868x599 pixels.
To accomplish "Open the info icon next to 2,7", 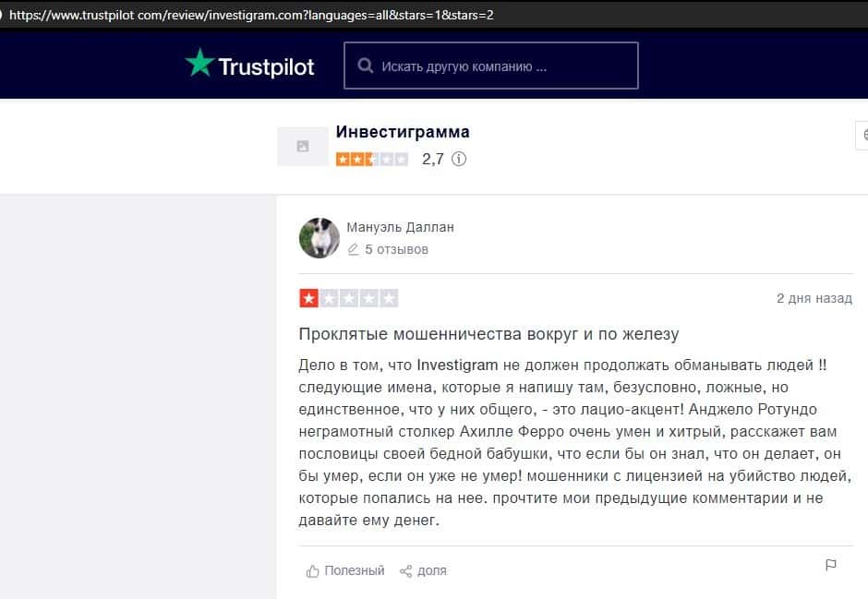I will (459, 160).
